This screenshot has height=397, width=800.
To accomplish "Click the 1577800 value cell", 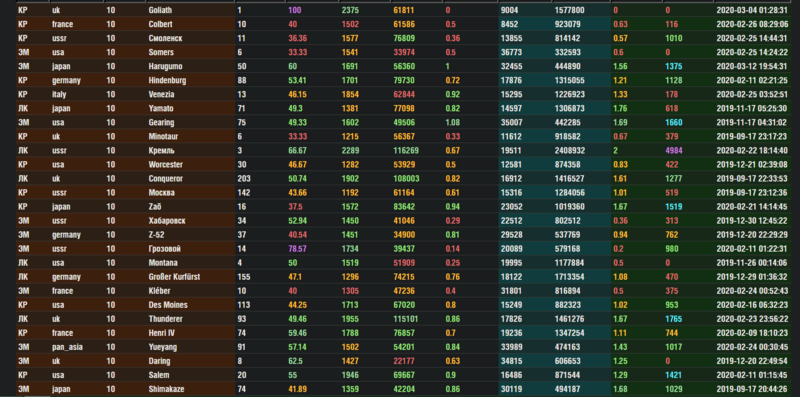I will pos(569,10).
